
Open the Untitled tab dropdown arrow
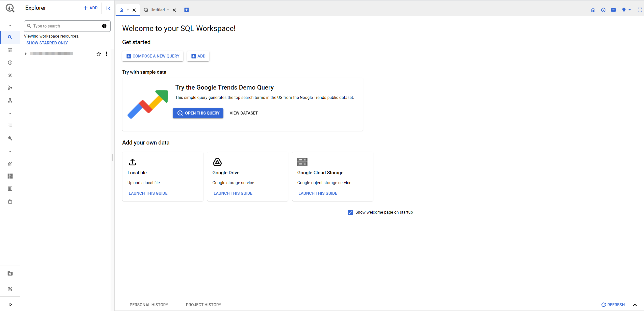click(168, 10)
